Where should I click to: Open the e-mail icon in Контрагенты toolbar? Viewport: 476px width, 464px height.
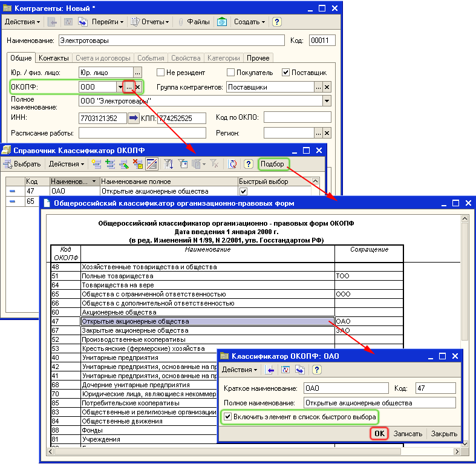point(222,22)
